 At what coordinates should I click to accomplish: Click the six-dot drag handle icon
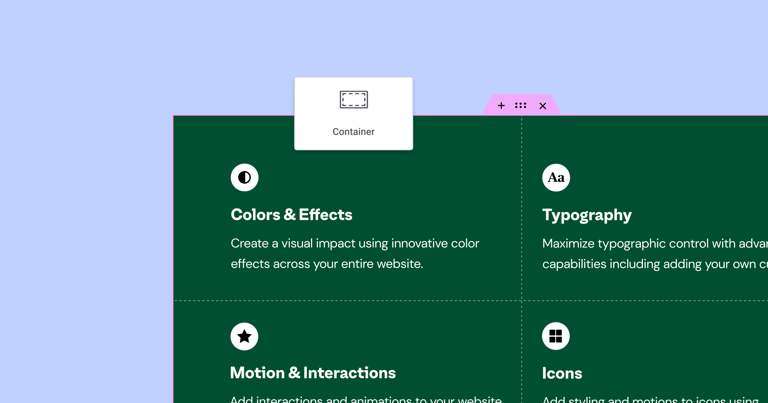click(521, 106)
